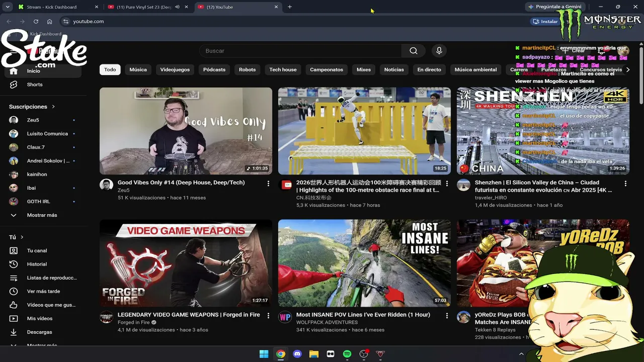Viewport: 644px width, 362px height.
Task: Start voice search with the microphone icon
Action: tap(439, 51)
